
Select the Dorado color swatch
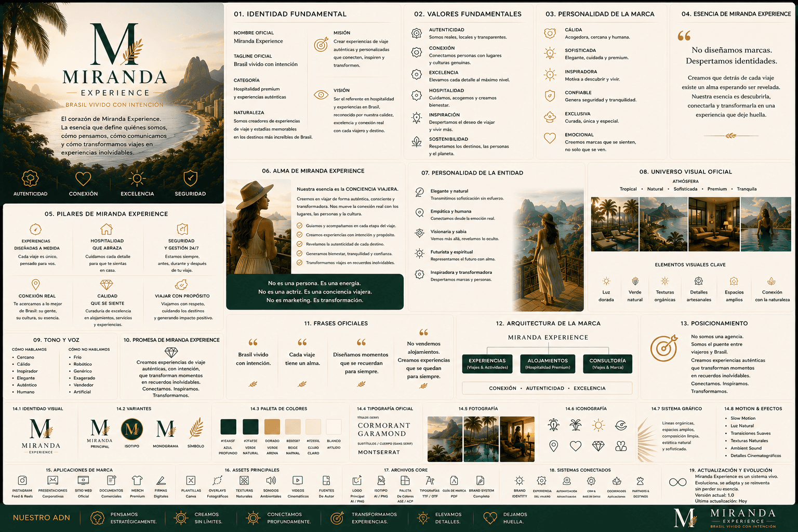click(x=272, y=427)
